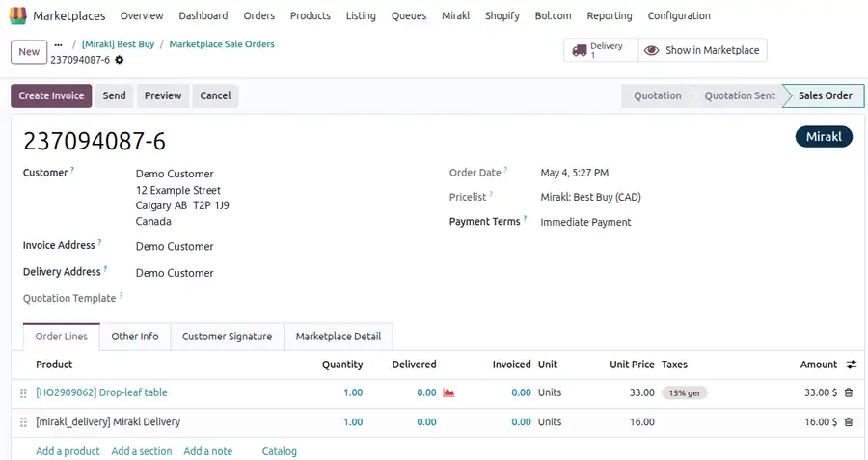Open the Orders menu
Viewport: 868px width, 460px height.
pyautogui.click(x=259, y=15)
